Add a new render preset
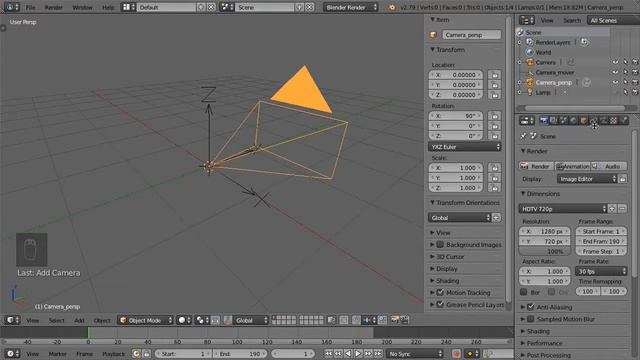The width and height of the screenshot is (640, 360). pos(612,209)
